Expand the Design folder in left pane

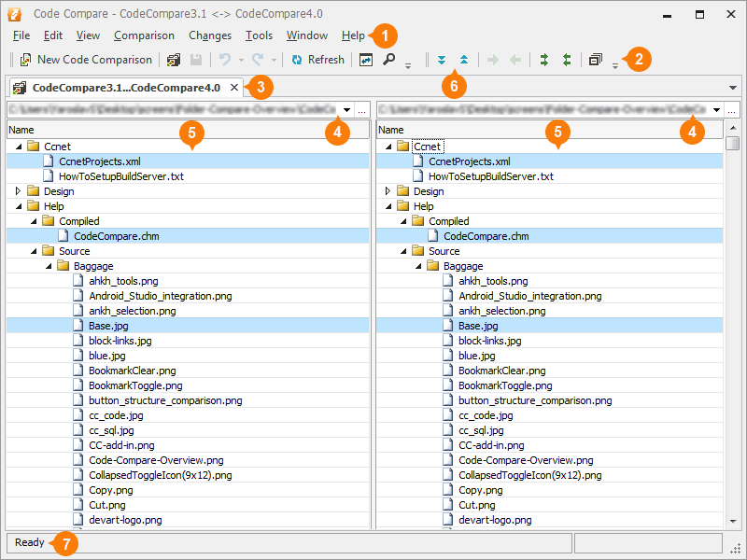click(18, 191)
